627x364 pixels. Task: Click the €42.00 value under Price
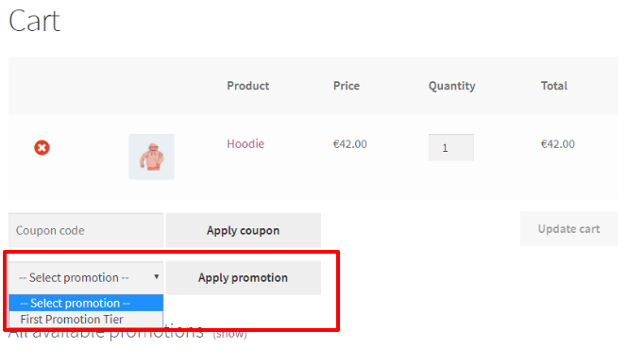point(350,144)
